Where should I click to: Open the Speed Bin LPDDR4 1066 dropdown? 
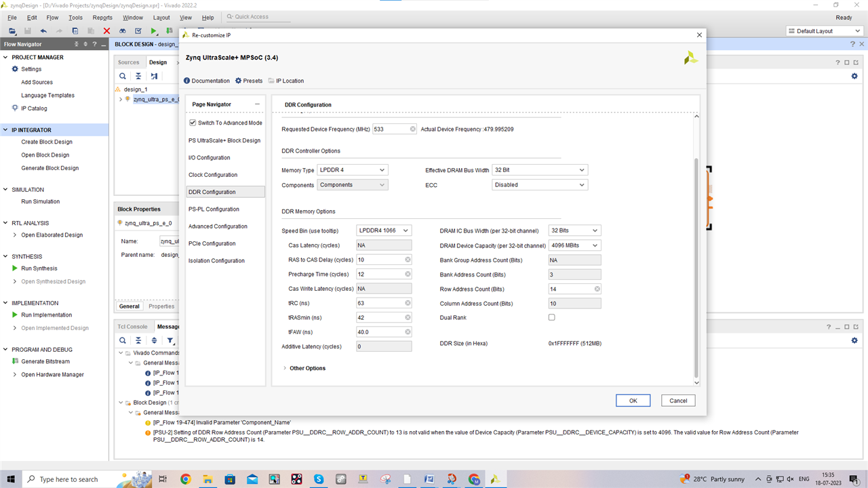pyautogui.click(x=384, y=230)
